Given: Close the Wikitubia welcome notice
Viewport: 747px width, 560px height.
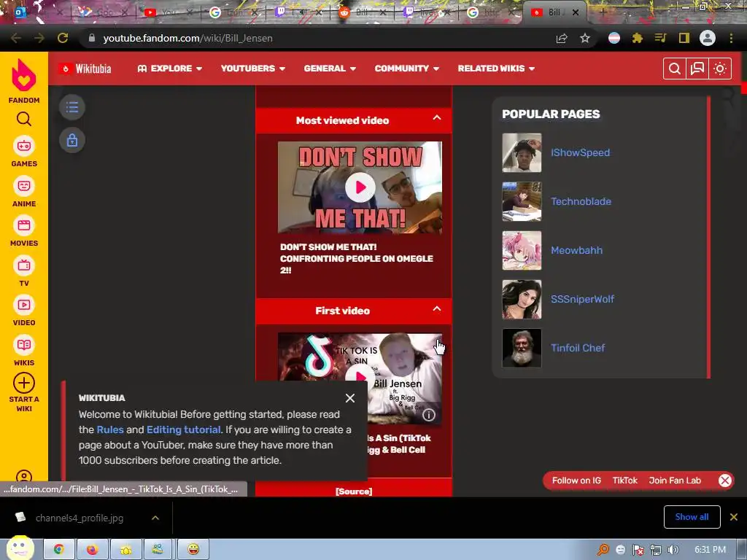Looking at the screenshot, I should coord(349,398).
